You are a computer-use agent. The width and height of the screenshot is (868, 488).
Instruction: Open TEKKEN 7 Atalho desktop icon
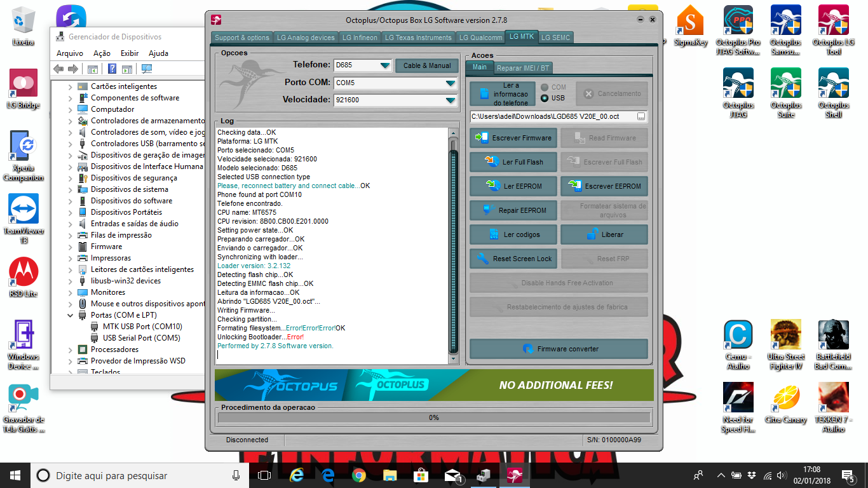834,408
